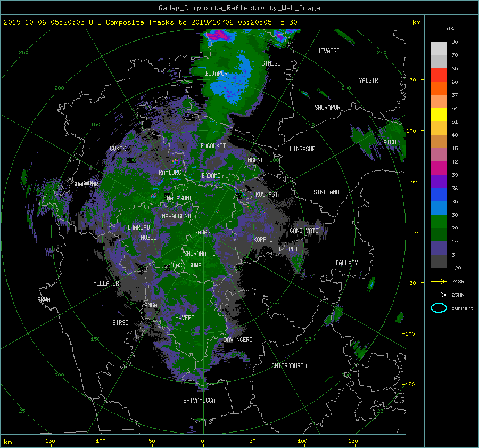Click the 80 dBZ legend value

click(455, 42)
